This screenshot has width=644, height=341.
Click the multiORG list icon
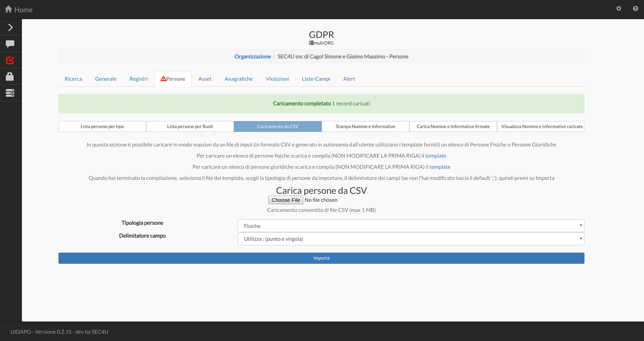pos(311,43)
